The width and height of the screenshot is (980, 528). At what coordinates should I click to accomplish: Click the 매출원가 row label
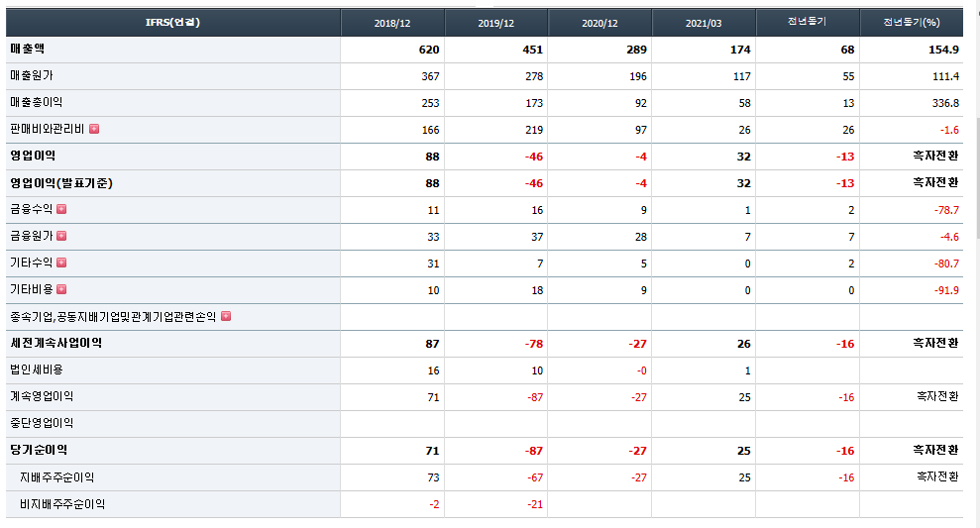click(32, 75)
